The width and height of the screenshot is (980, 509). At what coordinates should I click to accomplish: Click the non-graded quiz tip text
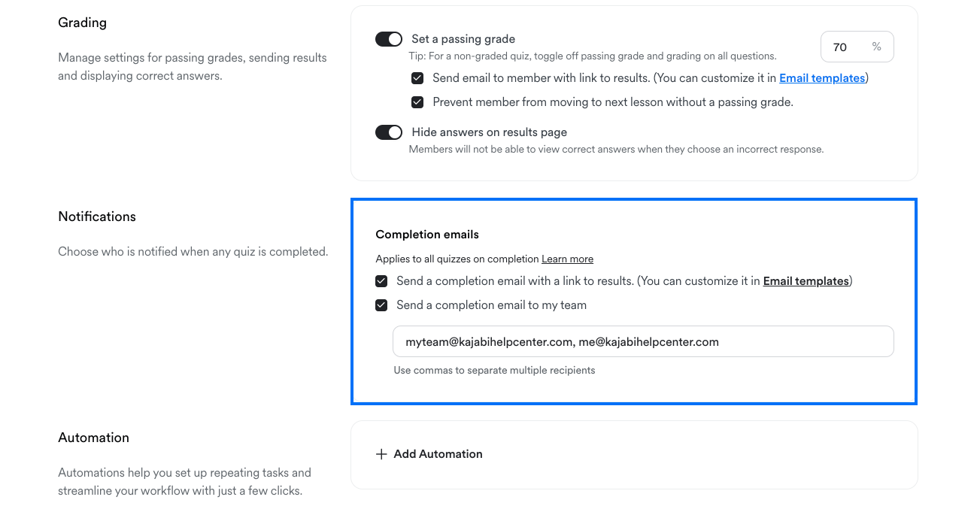[x=593, y=56]
